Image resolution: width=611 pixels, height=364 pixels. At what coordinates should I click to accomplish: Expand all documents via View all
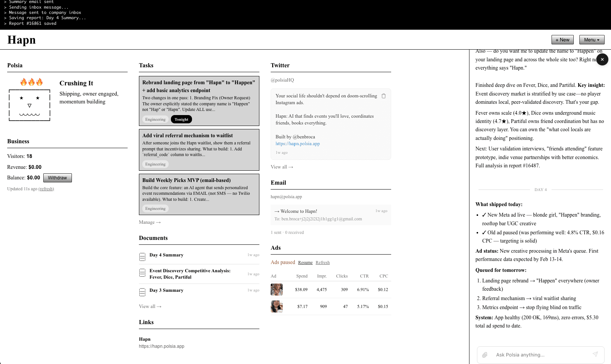[150, 306]
